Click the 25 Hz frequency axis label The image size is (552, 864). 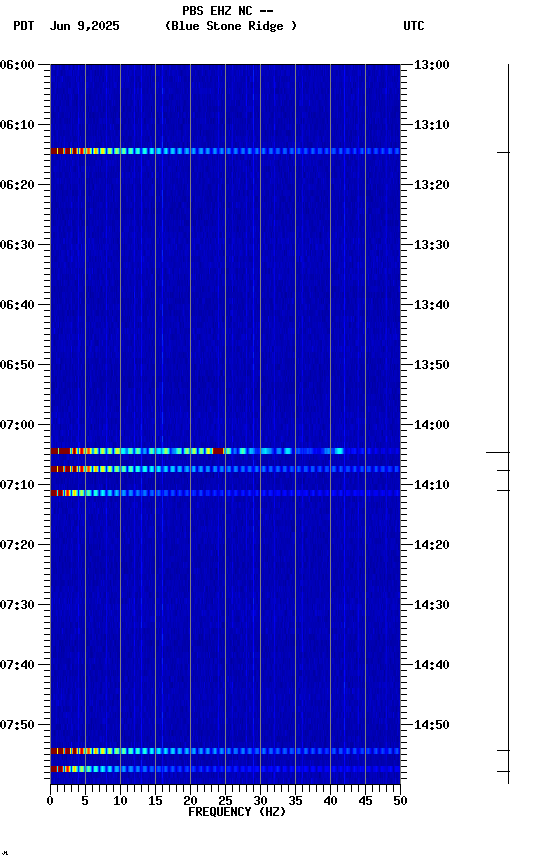[x=225, y=801]
